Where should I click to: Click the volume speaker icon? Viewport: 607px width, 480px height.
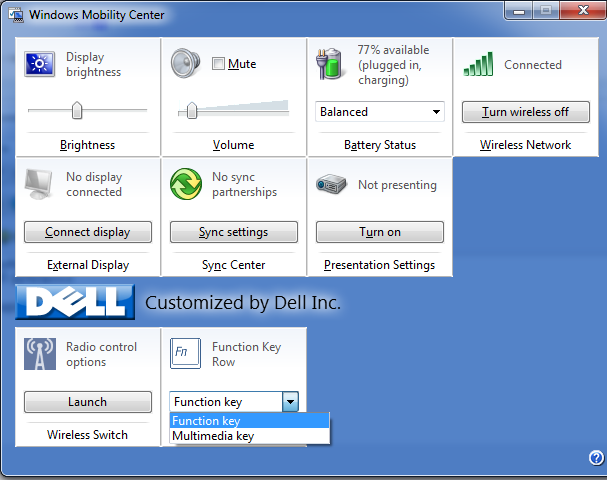pyautogui.click(x=186, y=63)
